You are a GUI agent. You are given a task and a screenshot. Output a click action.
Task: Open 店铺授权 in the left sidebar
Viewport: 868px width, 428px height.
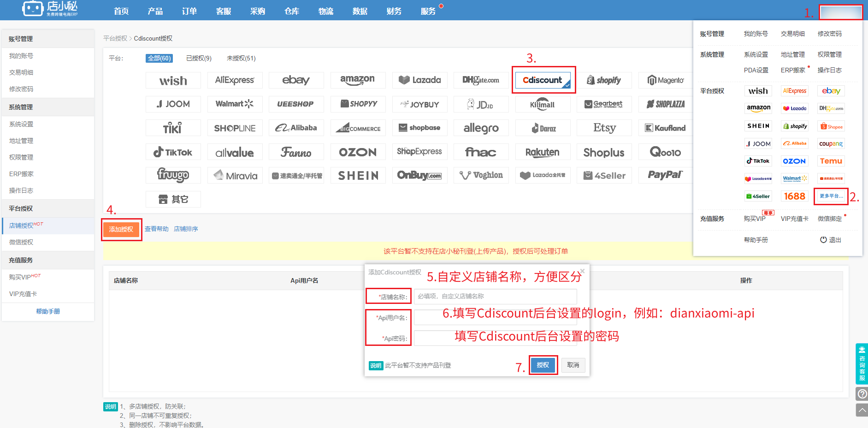tap(48, 226)
